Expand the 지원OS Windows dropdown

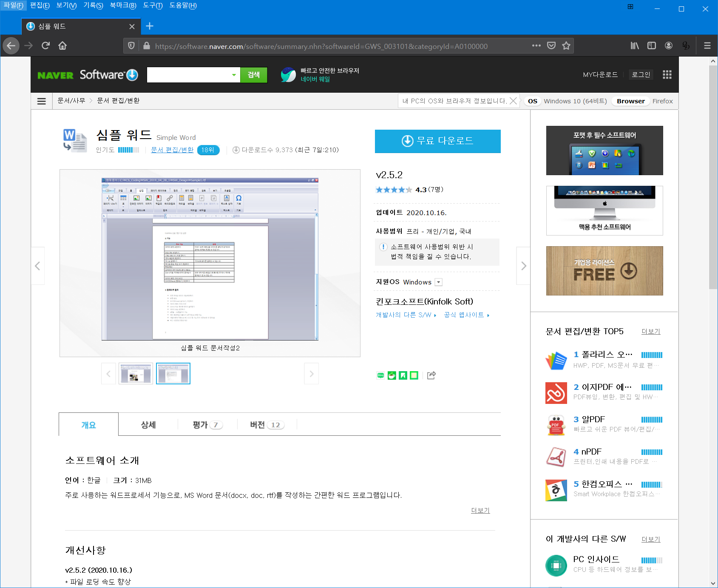tap(439, 282)
